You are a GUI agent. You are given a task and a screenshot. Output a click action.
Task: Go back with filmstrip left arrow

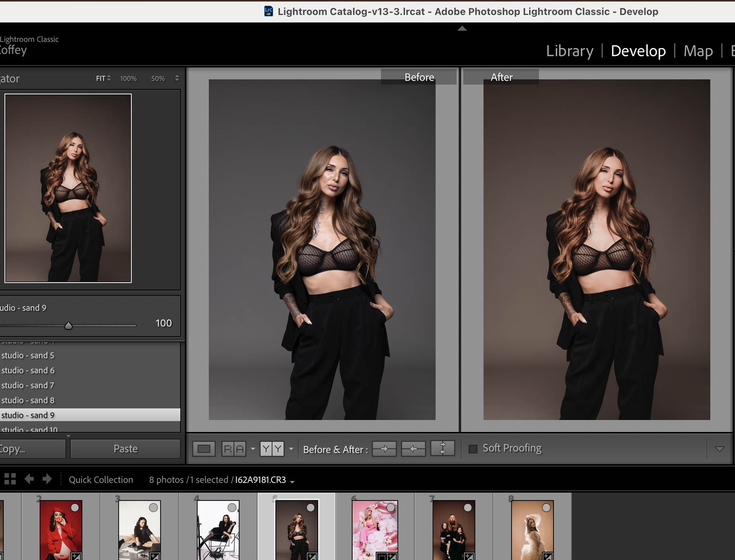[29, 479]
